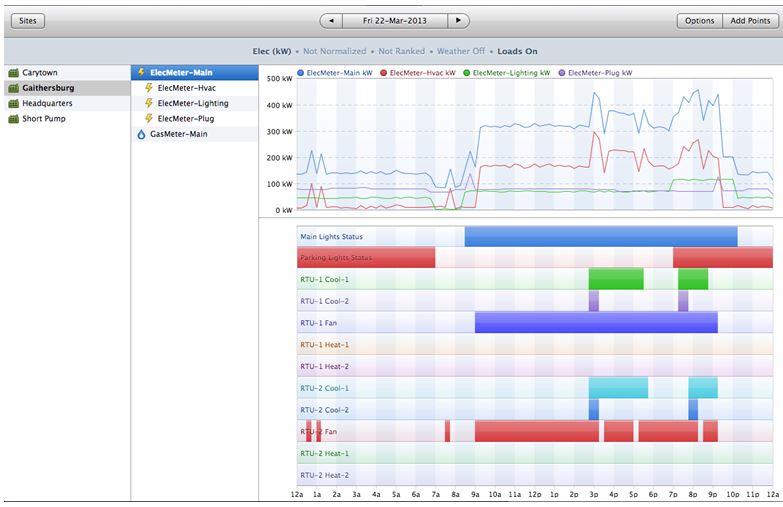Click the ElecMeter-Lighting lightning bolt icon

pyautogui.click(x=149, y=103)
